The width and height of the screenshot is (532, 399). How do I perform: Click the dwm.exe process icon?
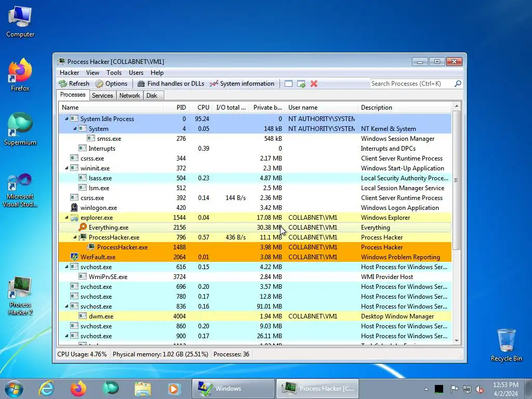(x=83, y=316)
